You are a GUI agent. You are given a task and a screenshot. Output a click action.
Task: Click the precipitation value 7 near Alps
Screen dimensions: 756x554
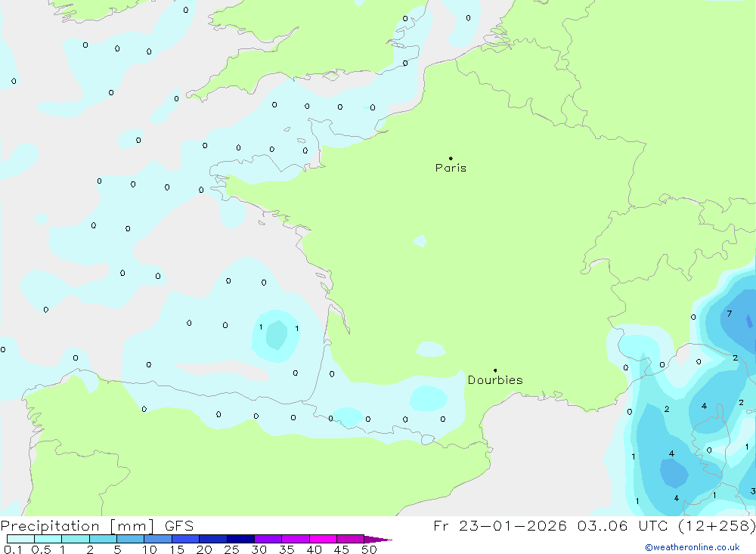[729, 314]
